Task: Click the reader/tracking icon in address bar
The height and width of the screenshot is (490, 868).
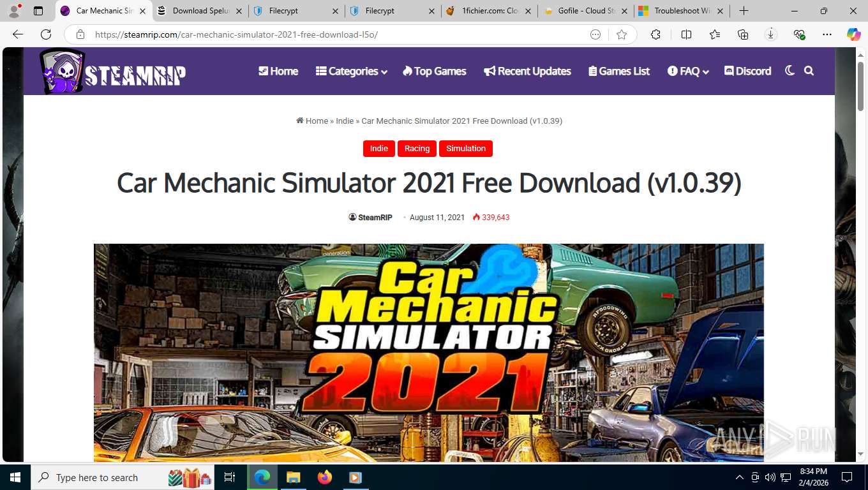Action: point(595,34)
